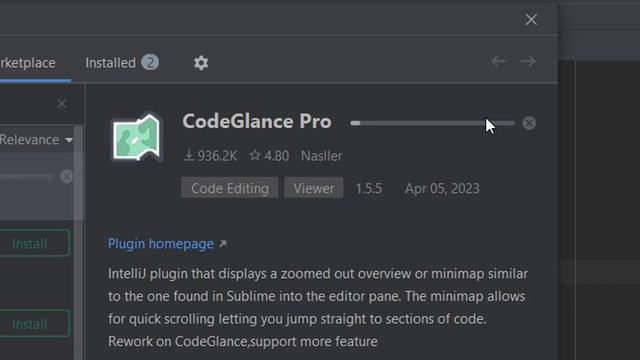
Task: Go forward with the right arrow
Action: [x=528, y=61]
